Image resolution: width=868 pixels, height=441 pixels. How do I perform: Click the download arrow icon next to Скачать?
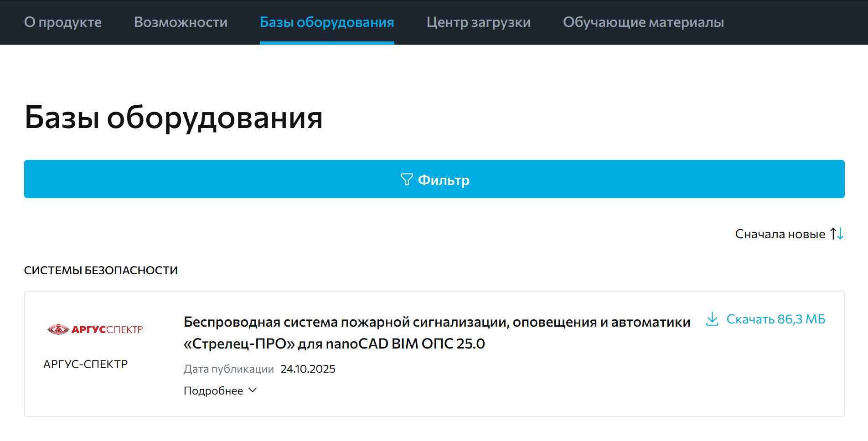[x=712, y=319]
